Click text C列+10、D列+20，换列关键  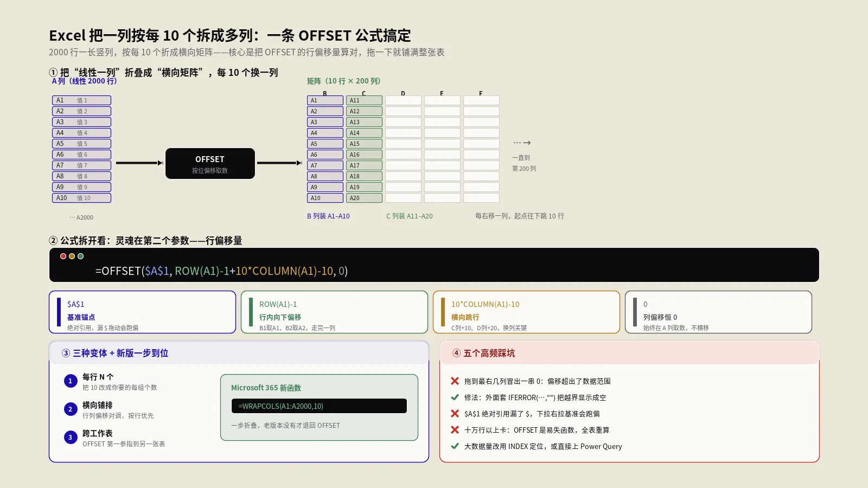click(489, 328)
